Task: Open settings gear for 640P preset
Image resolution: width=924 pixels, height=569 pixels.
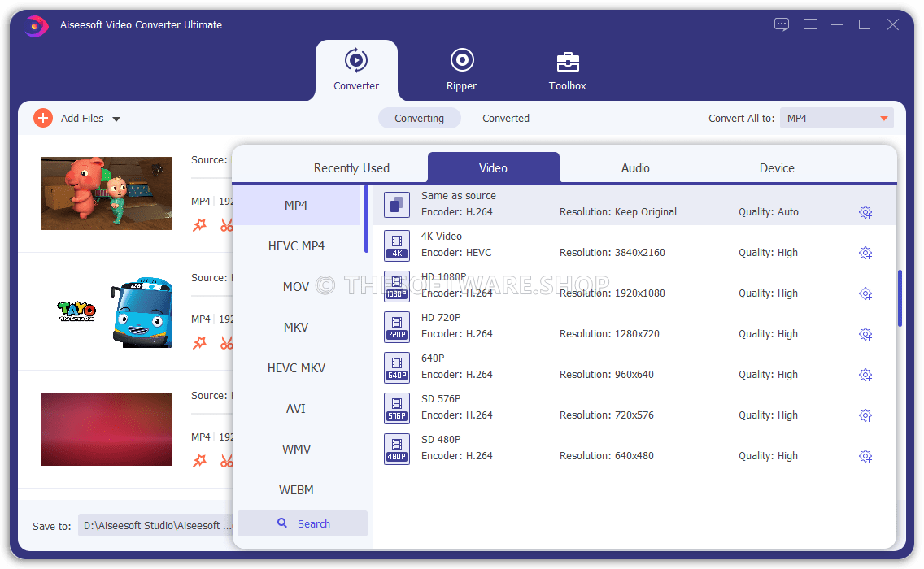Action: 865,375
